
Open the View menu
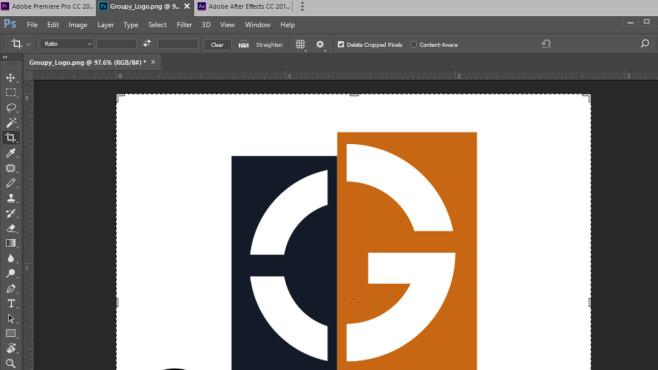coord(227,25)
